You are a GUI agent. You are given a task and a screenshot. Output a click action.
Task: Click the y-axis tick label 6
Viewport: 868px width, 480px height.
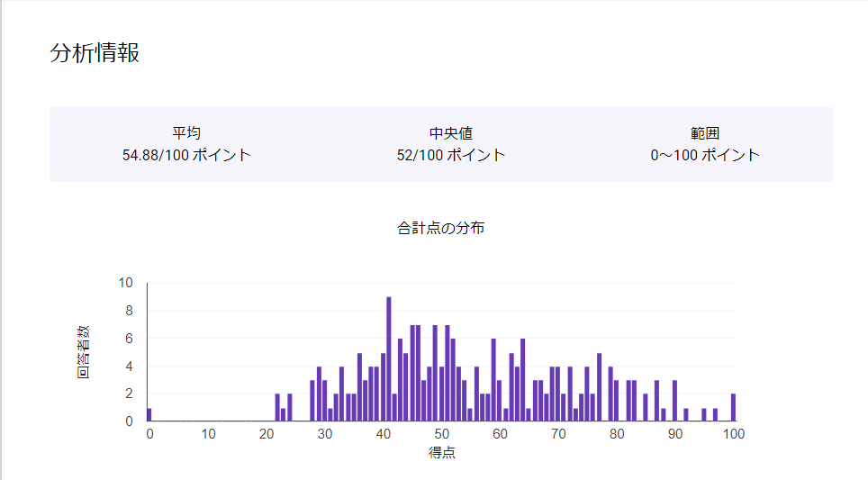(129, 339)
